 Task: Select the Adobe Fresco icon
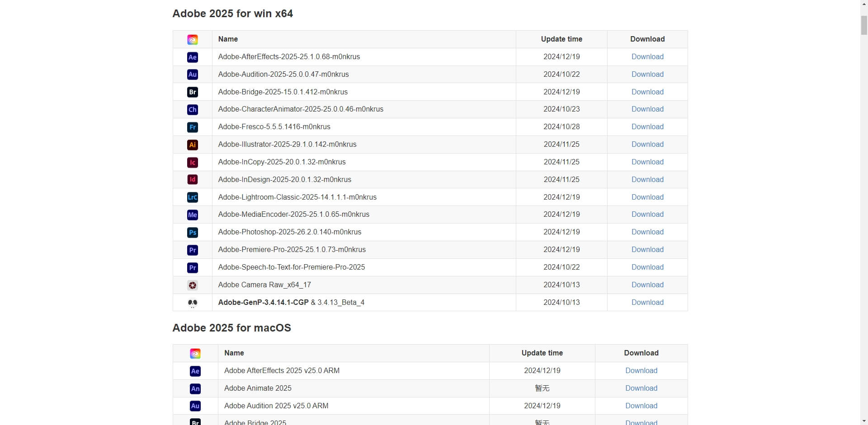(192, 127)
